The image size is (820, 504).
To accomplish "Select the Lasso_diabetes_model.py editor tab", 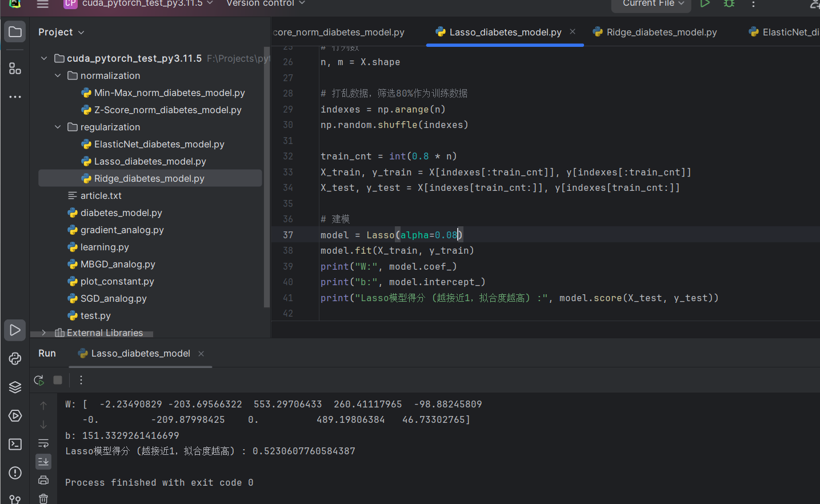I will pyautogui.click(x=505, y=32).
